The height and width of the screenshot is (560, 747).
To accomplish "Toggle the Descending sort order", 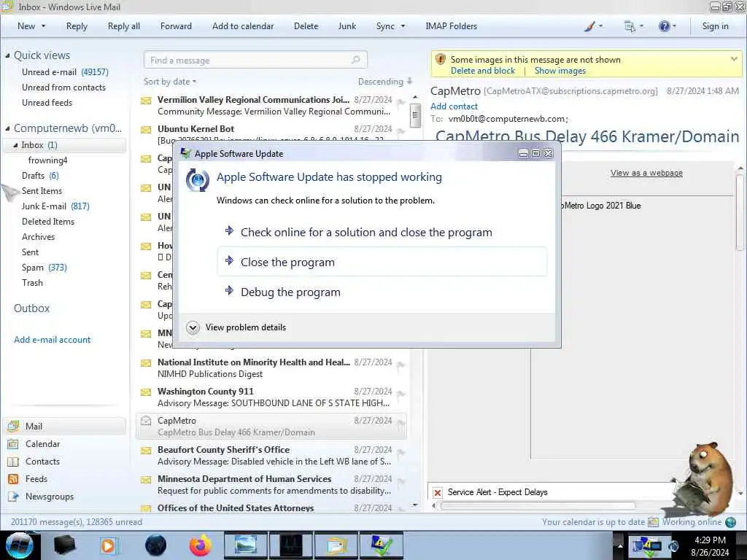I will 385,82.
